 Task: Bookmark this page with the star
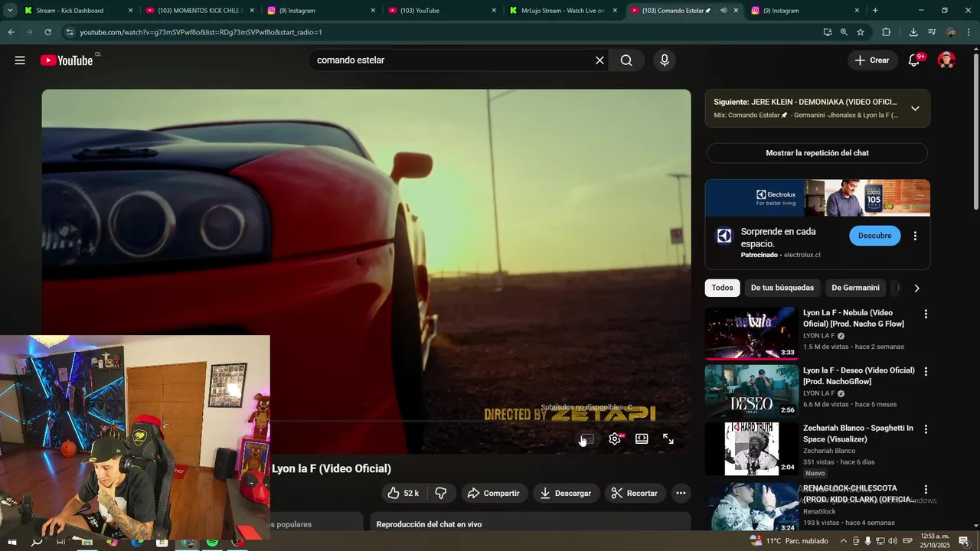(861, 32)
